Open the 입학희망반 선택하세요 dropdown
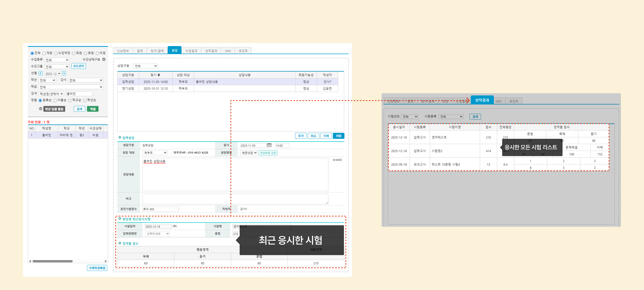 (157, 233)
